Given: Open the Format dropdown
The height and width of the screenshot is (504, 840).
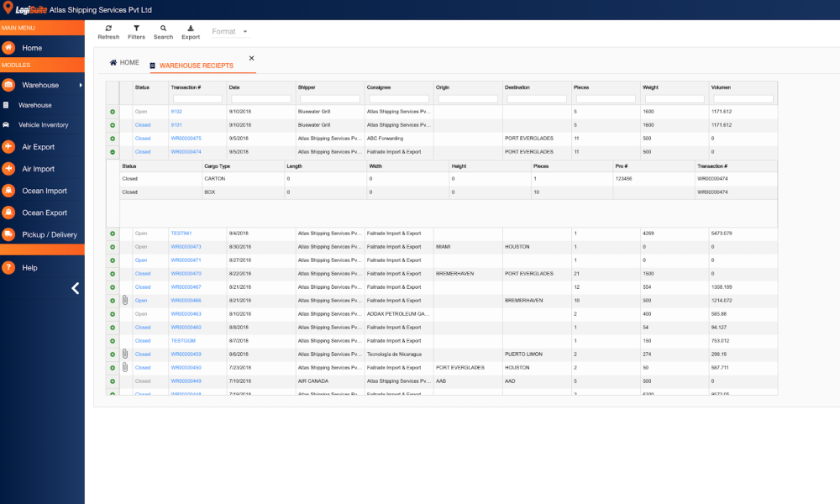Looking at the screenshot, I should tap(229, 32).
